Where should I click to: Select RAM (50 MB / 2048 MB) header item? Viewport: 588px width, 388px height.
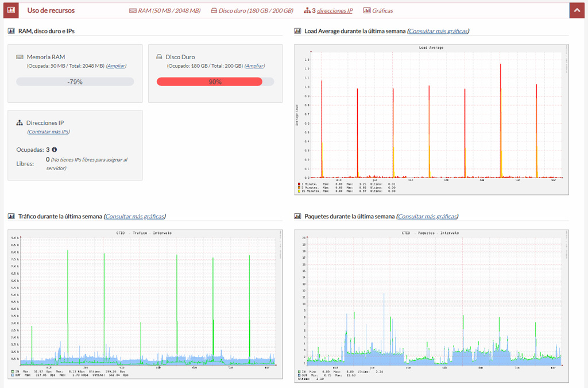pos(169,11)
